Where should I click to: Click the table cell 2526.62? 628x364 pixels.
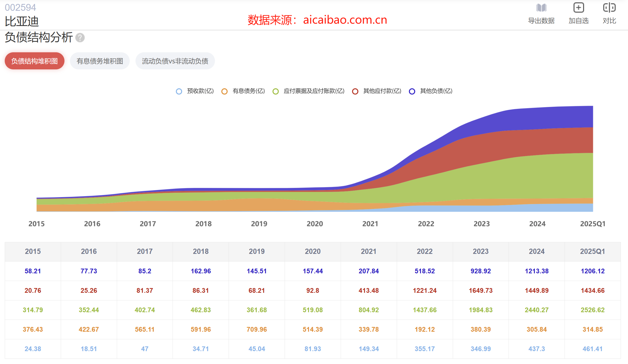(x=592, y=310)
